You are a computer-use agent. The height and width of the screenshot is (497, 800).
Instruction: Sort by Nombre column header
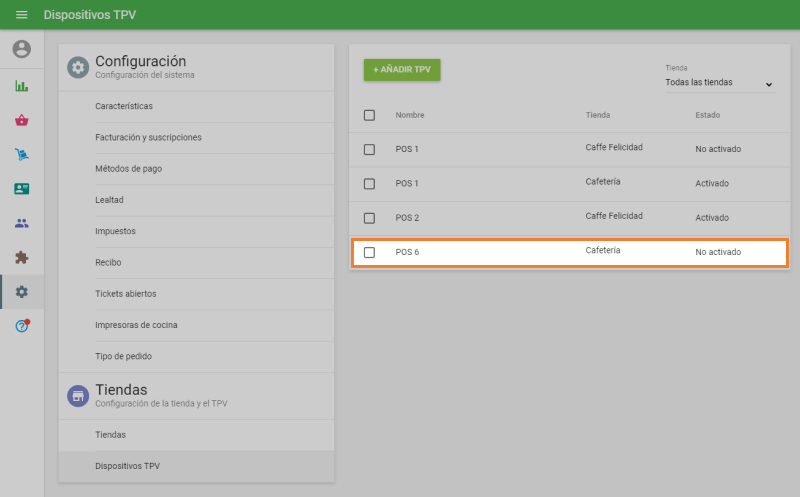tap(410, 115)
